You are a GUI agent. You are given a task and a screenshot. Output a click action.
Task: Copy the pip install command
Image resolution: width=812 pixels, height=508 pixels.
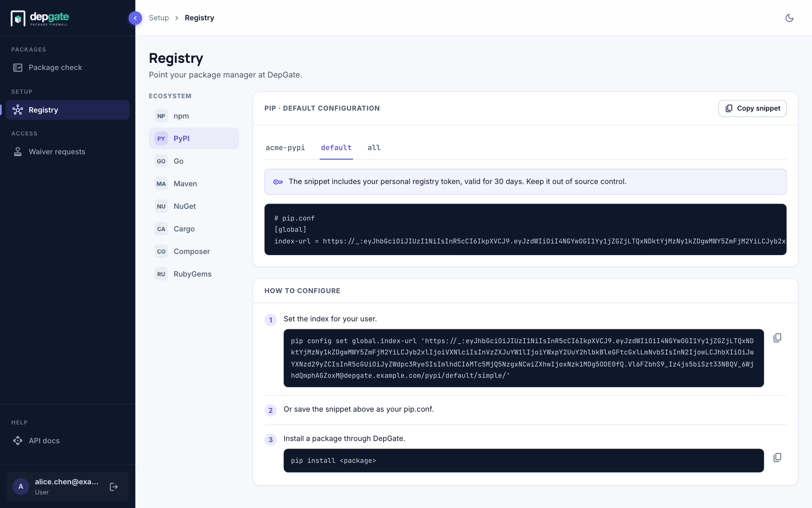tap(777, 458)
